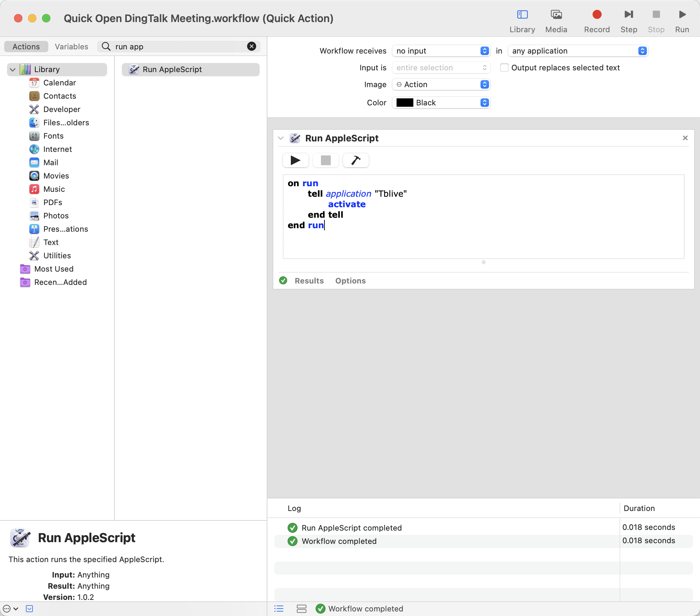Show the log list view icon
Image resolution: width=700 pixels, height=616 pixels.
[279, 609]
